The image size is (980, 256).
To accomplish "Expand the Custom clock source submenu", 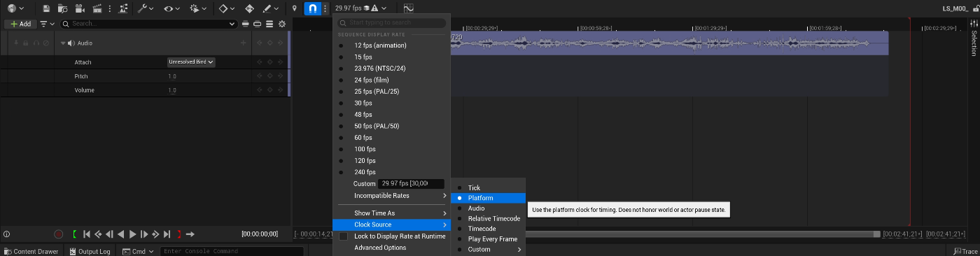I will click(x=488, y=250).
